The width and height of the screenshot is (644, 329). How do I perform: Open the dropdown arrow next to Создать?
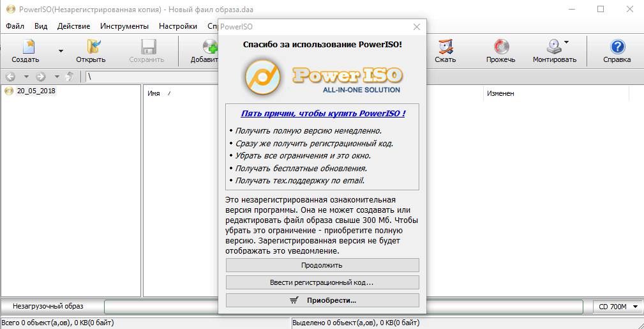pos(61,51)
